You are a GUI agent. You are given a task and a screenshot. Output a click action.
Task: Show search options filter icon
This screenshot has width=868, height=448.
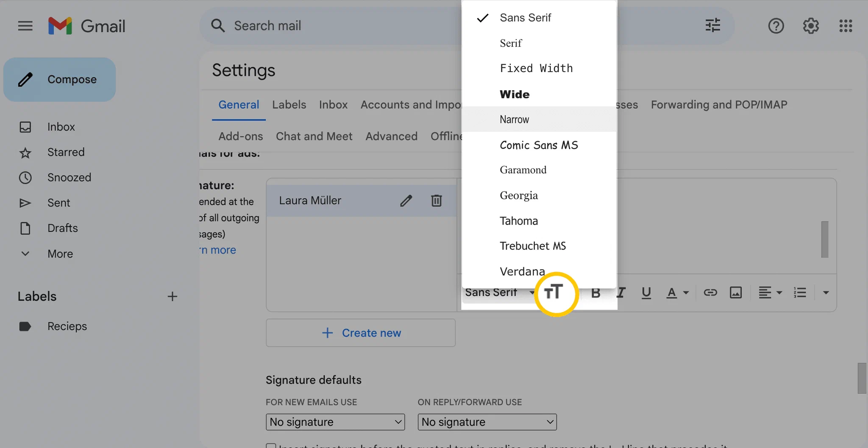712,25
